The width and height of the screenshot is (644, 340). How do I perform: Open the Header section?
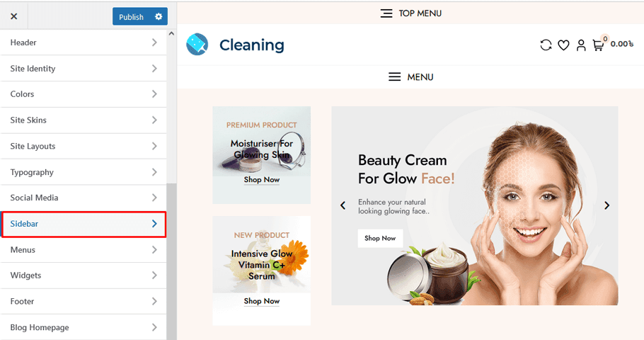click(x=84, y=42)
